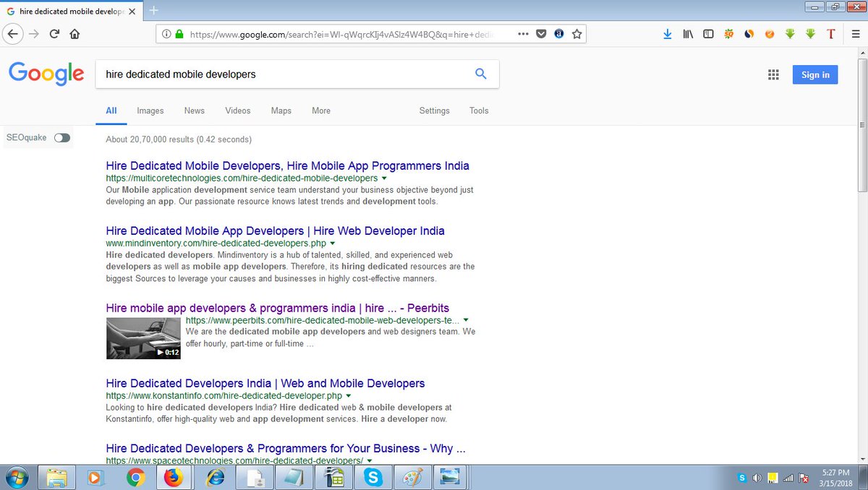Click the system tray volume icon

click(757, 478)
